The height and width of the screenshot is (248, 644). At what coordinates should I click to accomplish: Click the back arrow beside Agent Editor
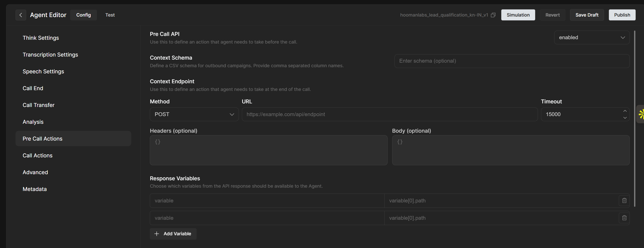coord(21,15)
